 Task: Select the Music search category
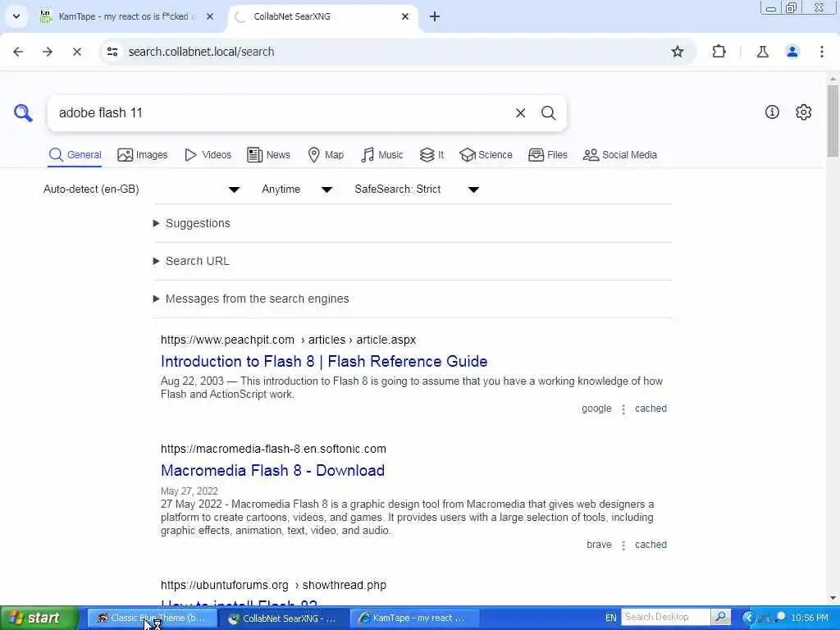point(382,155)
